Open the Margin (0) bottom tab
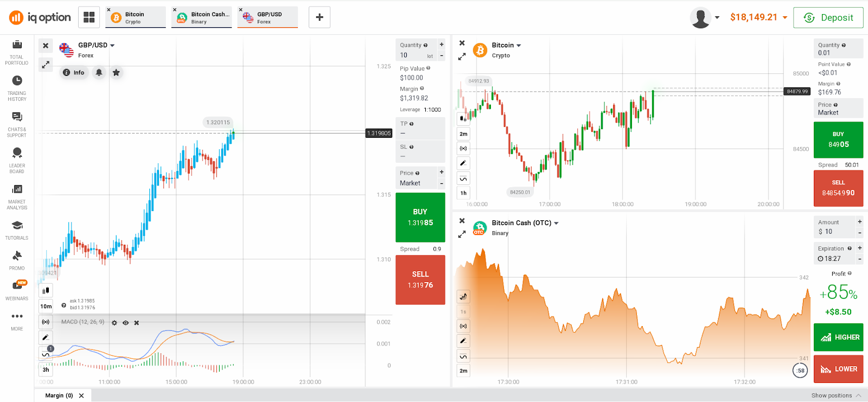The width and height of the screenshot is (868, 402). [59, 395]
